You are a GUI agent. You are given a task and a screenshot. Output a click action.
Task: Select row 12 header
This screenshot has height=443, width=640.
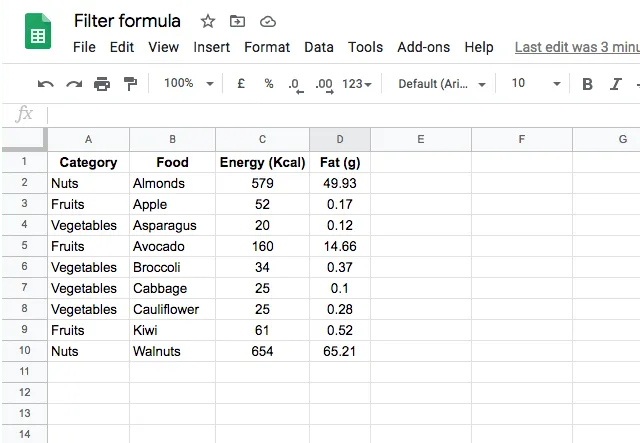pos(24,393)
